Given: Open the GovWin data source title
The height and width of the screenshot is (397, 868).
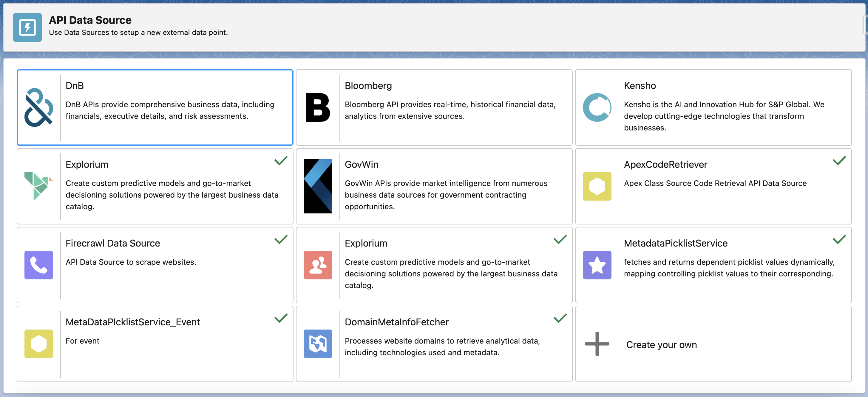Looking at the screenshot, I should pyautogui.click(x=361, y=164).
